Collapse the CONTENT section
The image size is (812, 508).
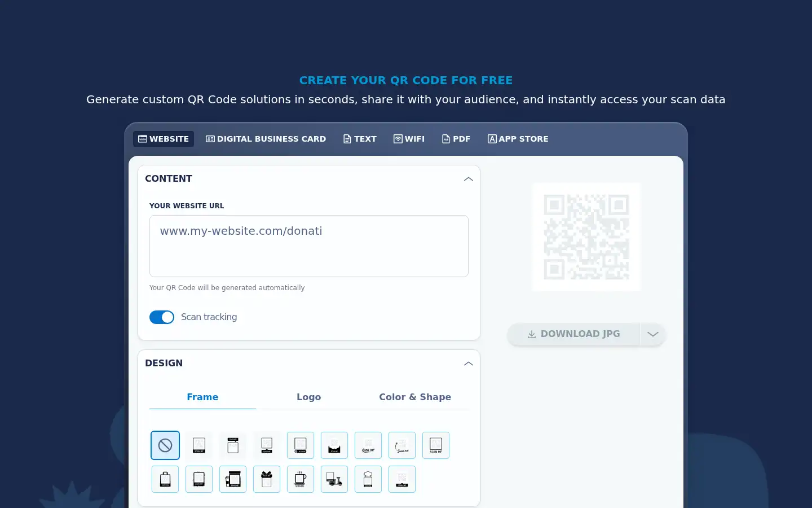[468, 179]
